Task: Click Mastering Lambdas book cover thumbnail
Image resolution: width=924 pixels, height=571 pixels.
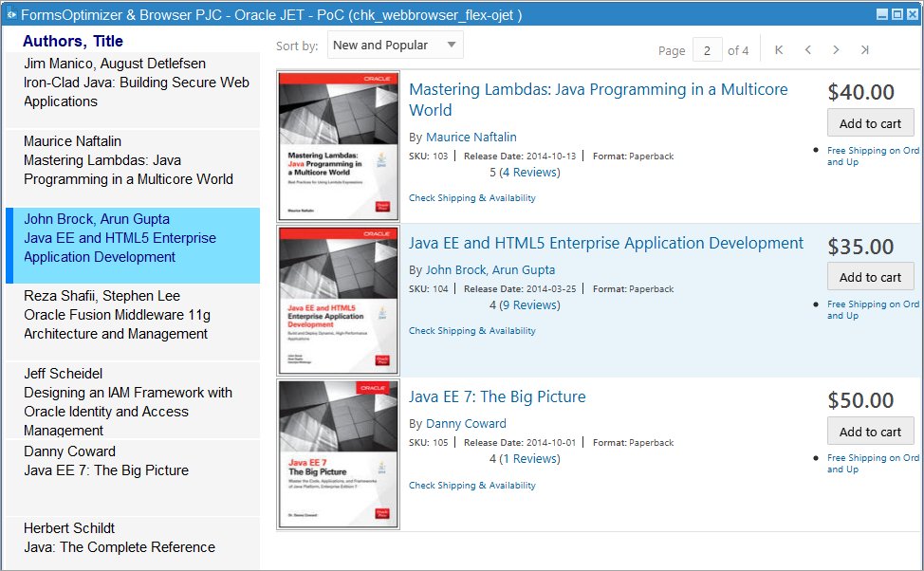Action: click(339, 145)
